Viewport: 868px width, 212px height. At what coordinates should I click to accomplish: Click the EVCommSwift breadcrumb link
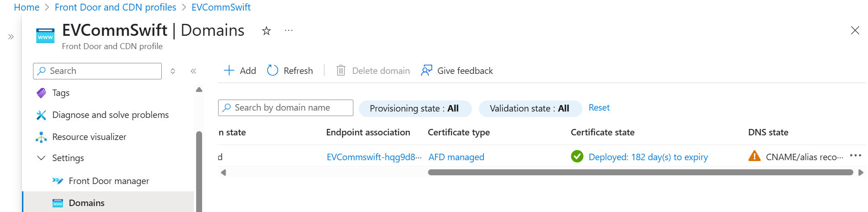coord(221,7)
